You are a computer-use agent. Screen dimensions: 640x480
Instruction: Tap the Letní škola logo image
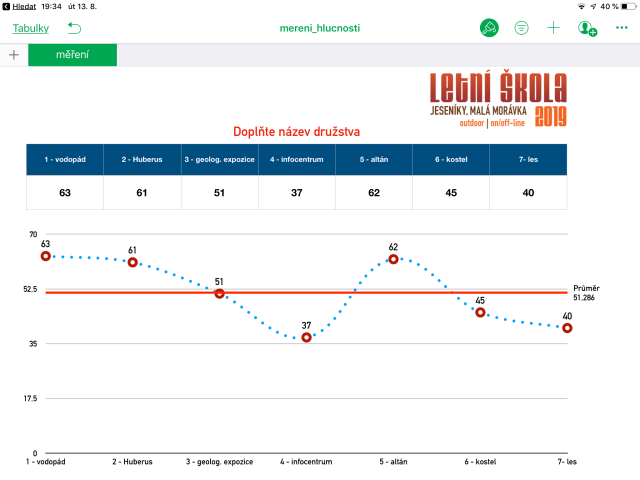497,99
